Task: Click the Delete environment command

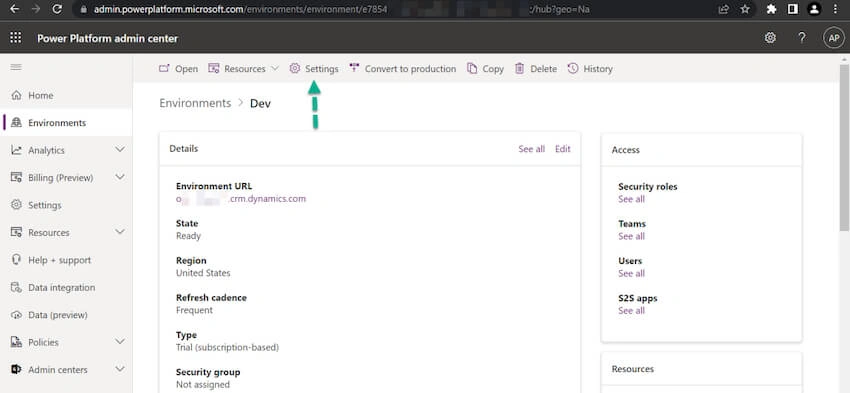Action: 536,69
